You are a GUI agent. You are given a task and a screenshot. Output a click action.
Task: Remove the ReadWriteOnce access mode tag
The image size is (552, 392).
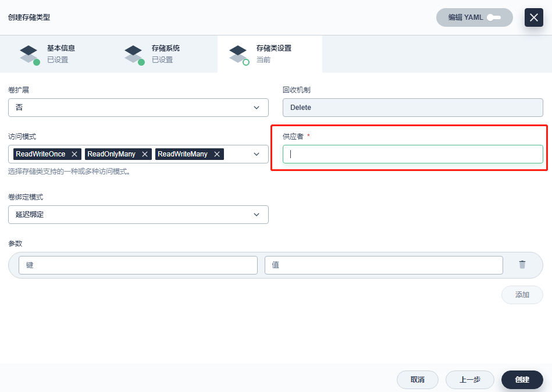pyautogui.click(x=74, y=154)
